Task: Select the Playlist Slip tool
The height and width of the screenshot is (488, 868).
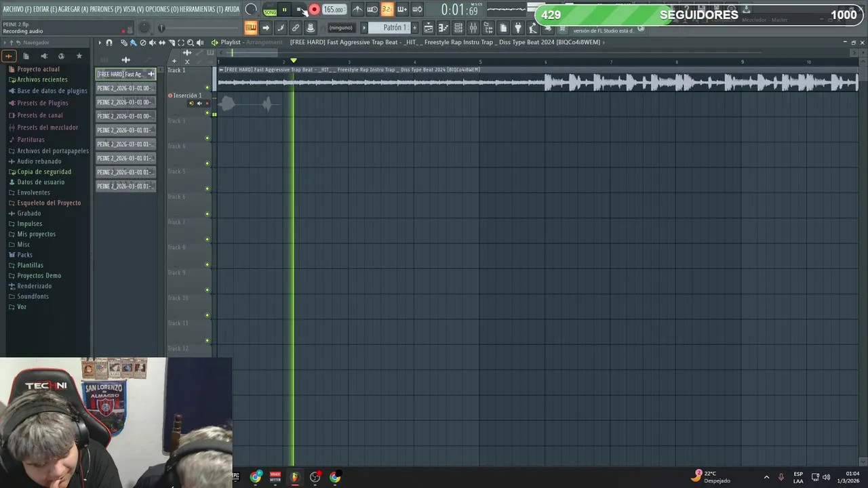Action: coord(161,43)
